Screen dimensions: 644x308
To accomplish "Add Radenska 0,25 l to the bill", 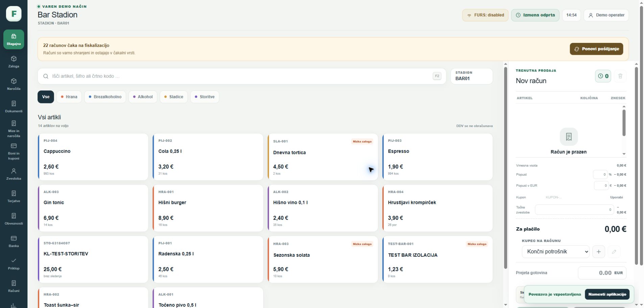I will (x=208, y=260).
